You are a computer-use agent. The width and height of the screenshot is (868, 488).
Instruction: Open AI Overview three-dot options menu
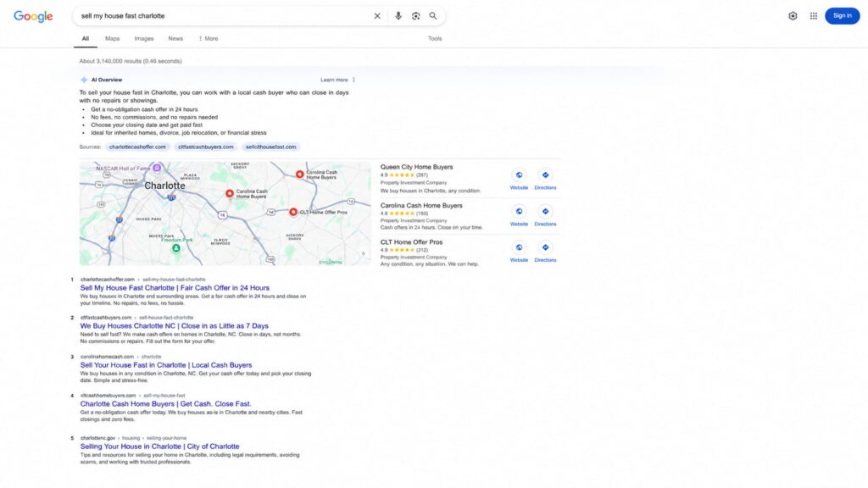[x=353, y=80]
